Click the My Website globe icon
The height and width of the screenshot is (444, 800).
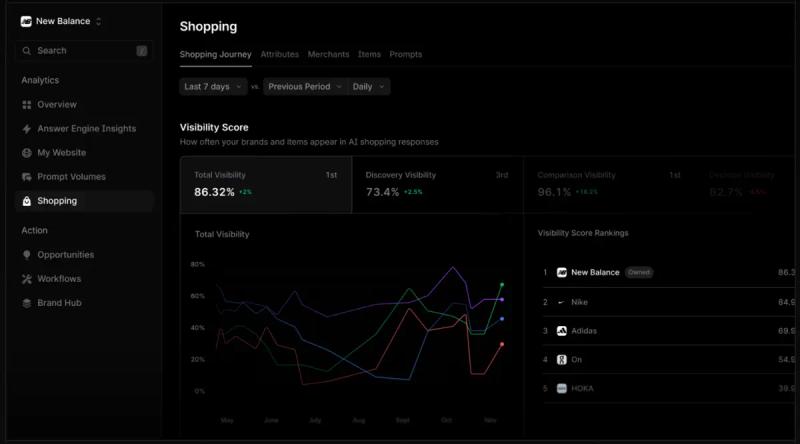click(27, 153)
